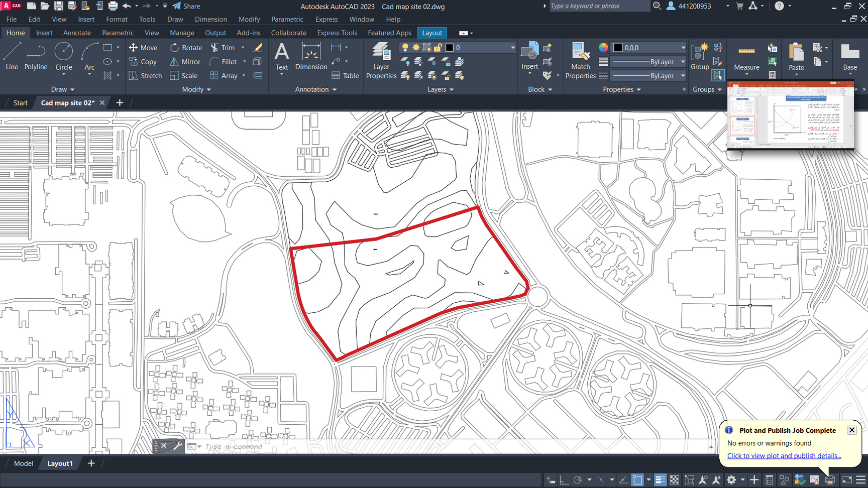This screenshot has height=488, width=868.
Task: Switch to the Annotate ribbon tab
Action: point(77,33)
